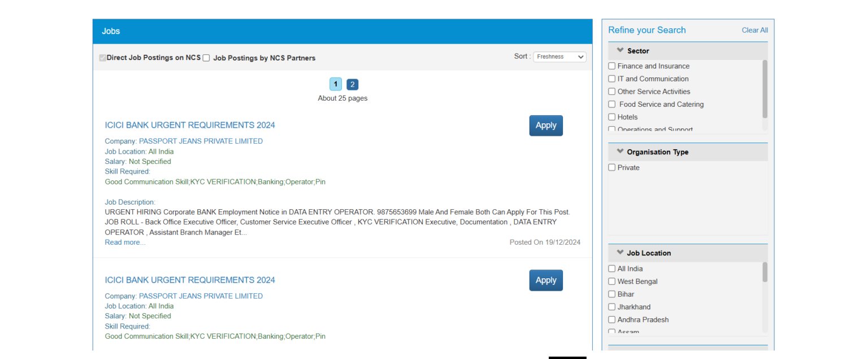Check the IT and Communication sector

coord(611,79)
